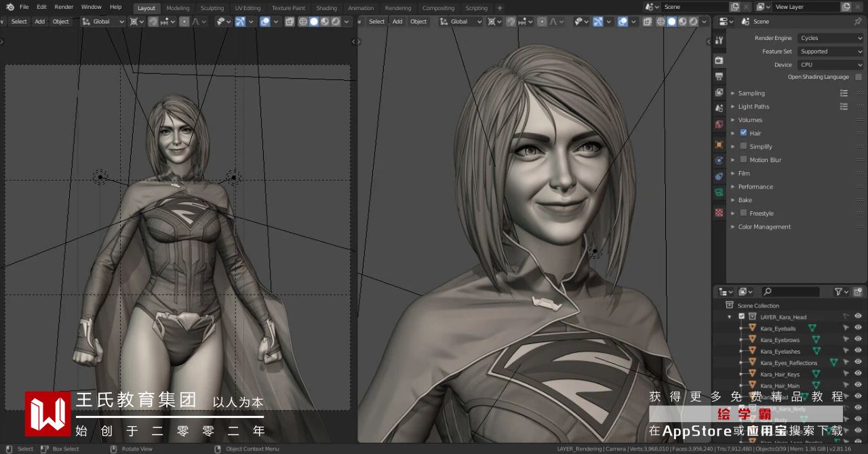868x454 pixels.
Task: Open Global transform orientation dropdown in left viewport
Action: [103, 22]
